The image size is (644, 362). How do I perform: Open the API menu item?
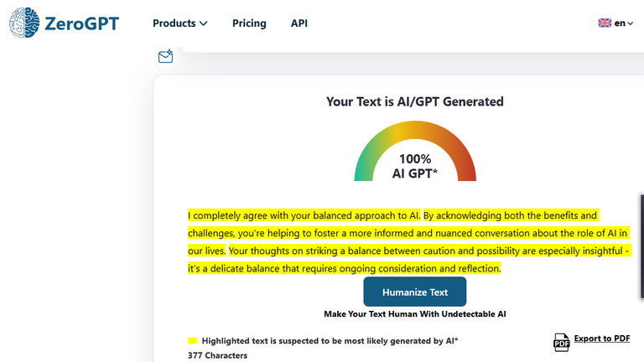click(x=299, y=23)
